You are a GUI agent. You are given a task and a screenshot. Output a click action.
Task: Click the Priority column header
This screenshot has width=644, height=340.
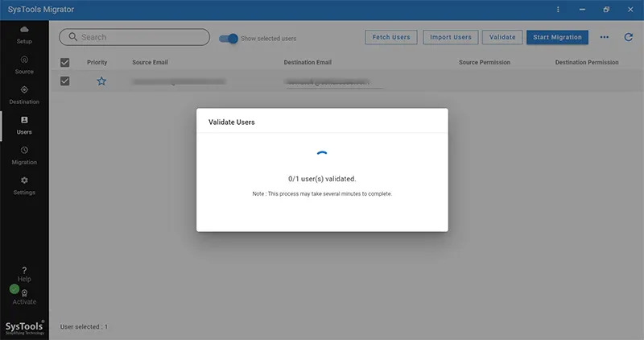pos(97,63)
